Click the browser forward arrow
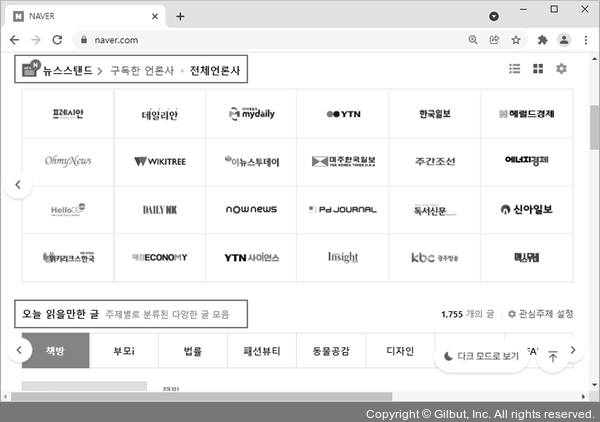The width and height of the screenshot is (600, 422). [x=36, y=40]
